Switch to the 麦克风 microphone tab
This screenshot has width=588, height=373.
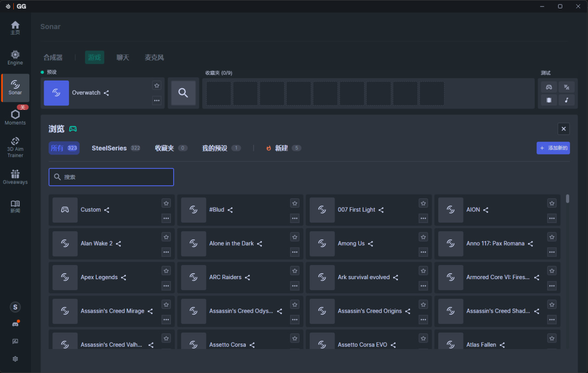pos(154,57)
